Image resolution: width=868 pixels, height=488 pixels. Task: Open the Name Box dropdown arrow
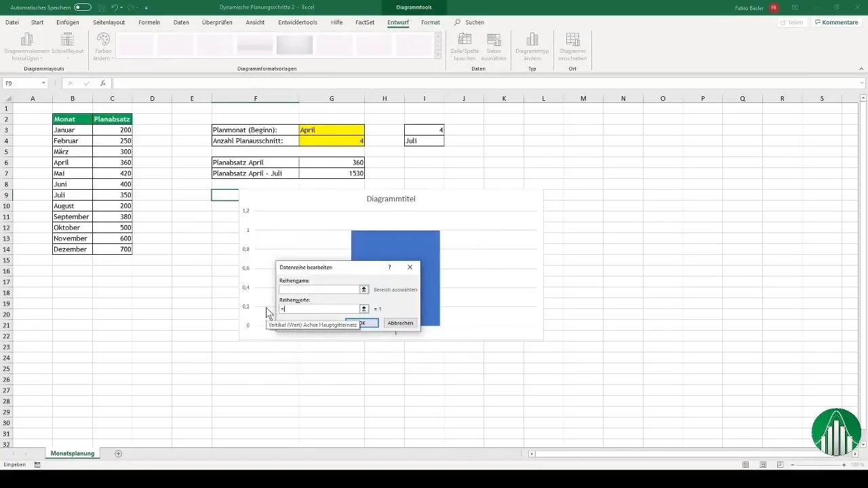43,83
